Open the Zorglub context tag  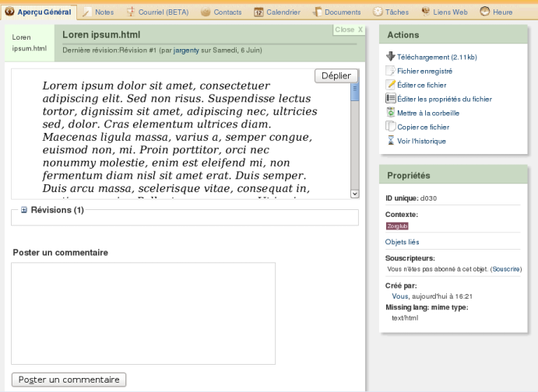pos(397,226)
